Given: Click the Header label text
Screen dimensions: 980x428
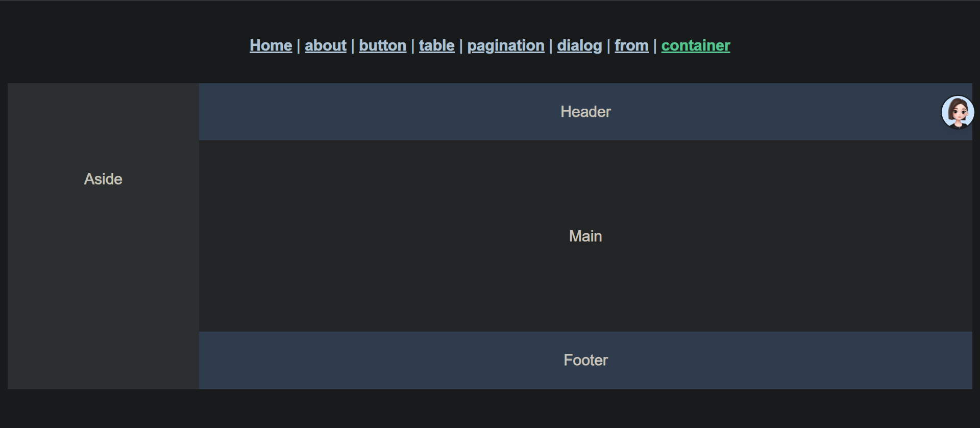Looking at the screenshot, I should (585, 112).
